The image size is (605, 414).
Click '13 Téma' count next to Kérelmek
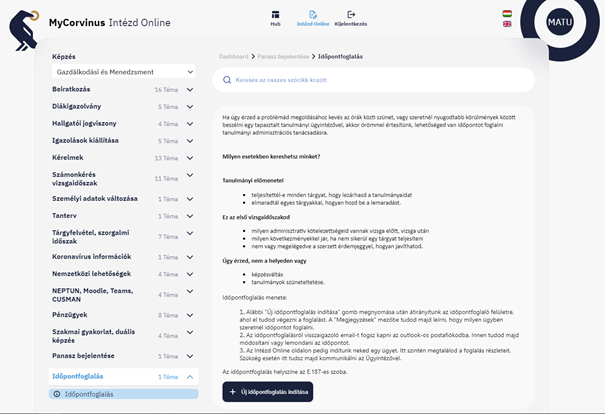pyautogui.click(x=166, y=158)
